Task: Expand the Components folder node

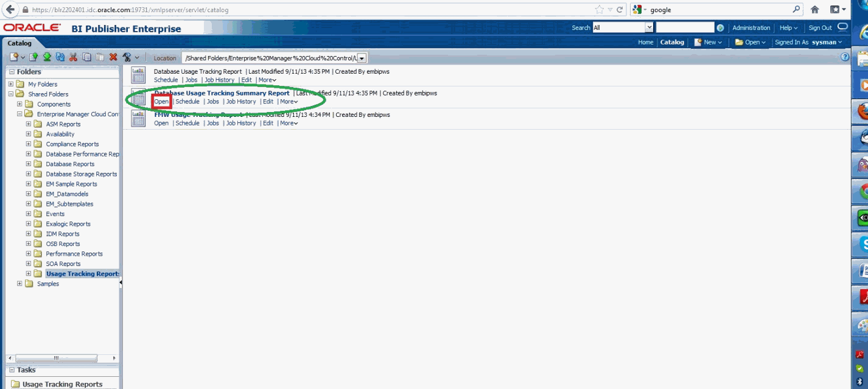Action: tap(19, 104)
